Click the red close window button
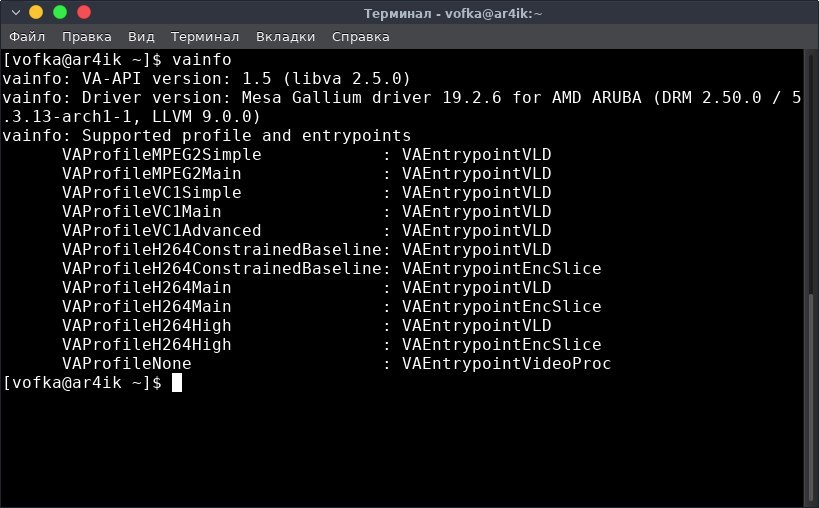 pos(84,12)
